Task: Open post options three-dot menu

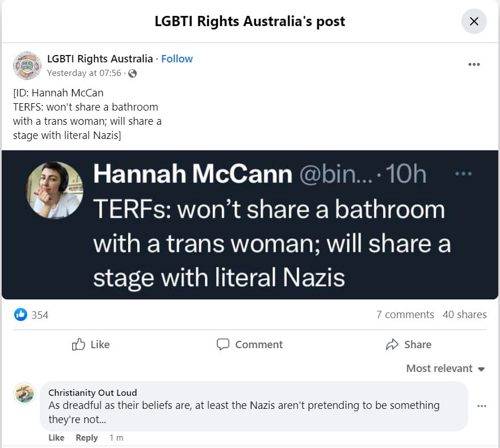Action: pyautogui.click(x=474, y=64)
